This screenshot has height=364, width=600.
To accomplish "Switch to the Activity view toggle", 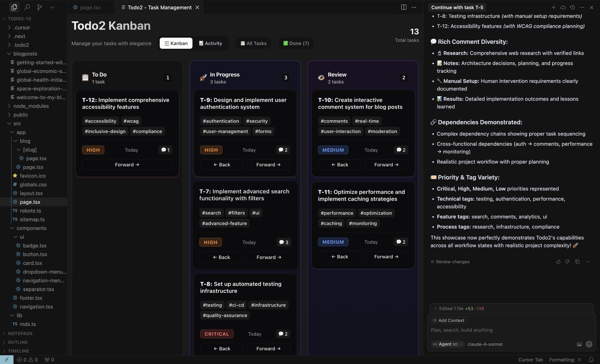I will tap(210, 43).
